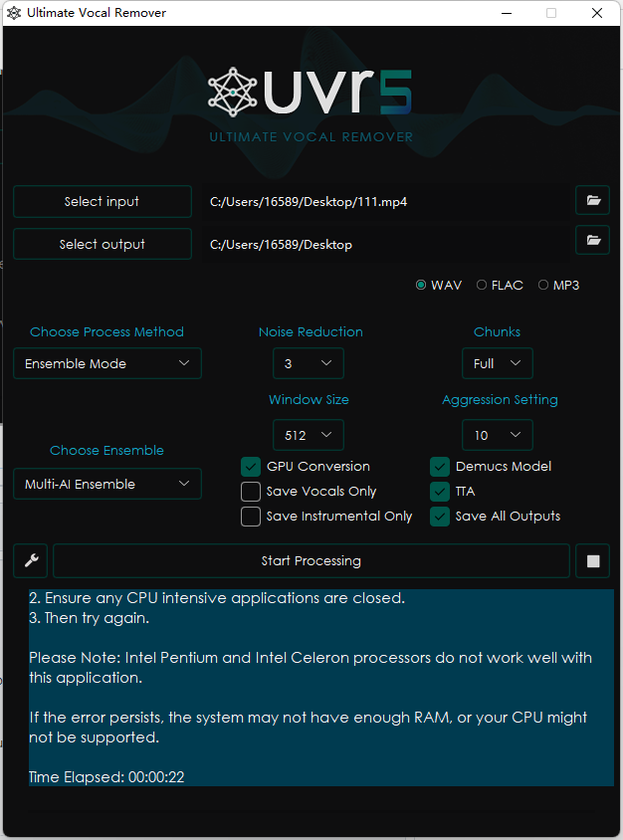
Task: Uncheck Demucs Model option
Action: click(x=440, y=467)
